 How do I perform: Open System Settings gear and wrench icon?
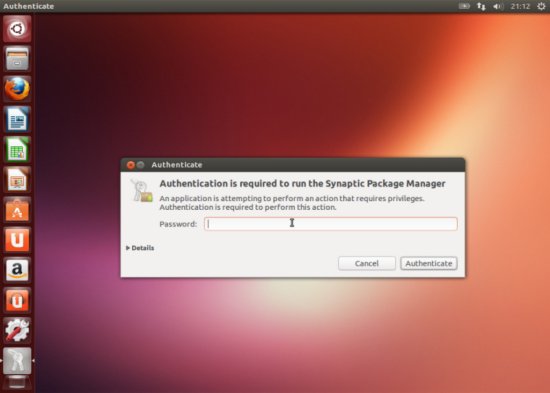[x=17, y=331]
